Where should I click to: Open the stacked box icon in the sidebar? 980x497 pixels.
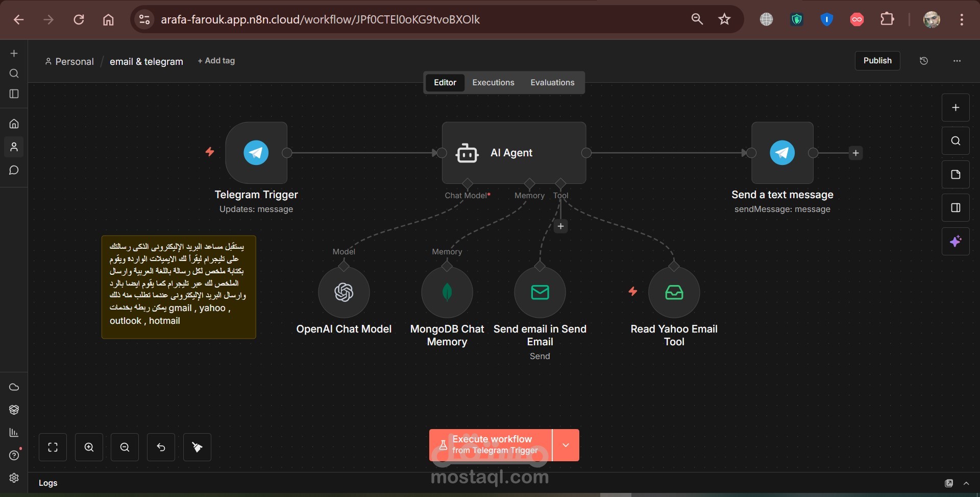click(14, 410)
